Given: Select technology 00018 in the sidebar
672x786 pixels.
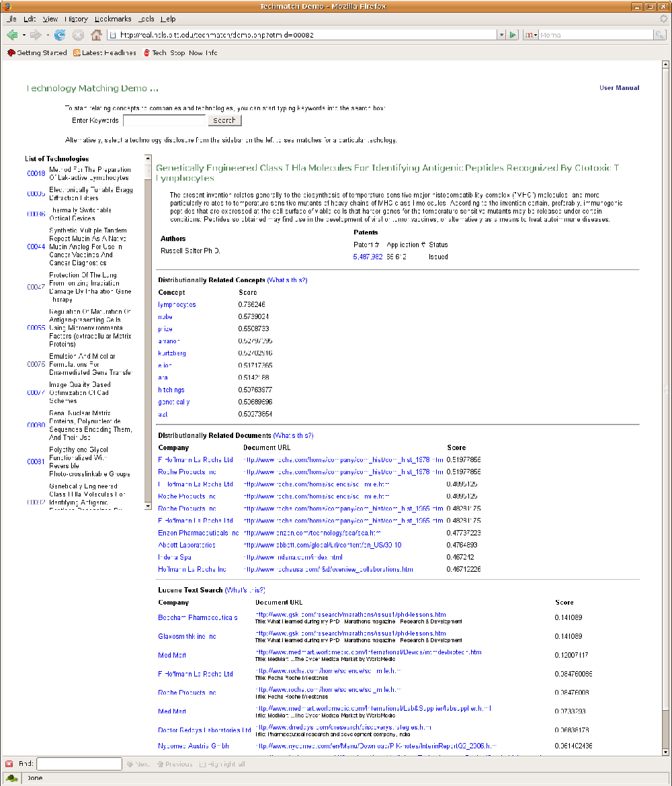Looking at the screenshot, I should click(36, 173).
